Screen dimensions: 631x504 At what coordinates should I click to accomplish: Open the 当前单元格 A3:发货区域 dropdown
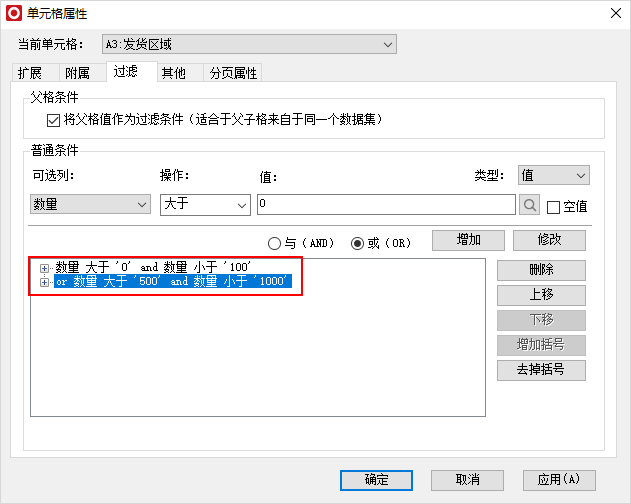coord(249,44)
